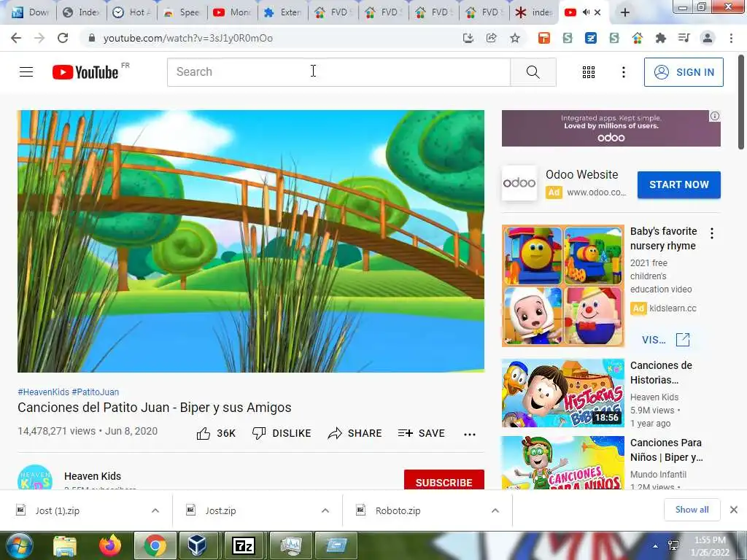The image size is (747, 560).
Task: Click the page vertical scrollbar
Action: [741, 102]
